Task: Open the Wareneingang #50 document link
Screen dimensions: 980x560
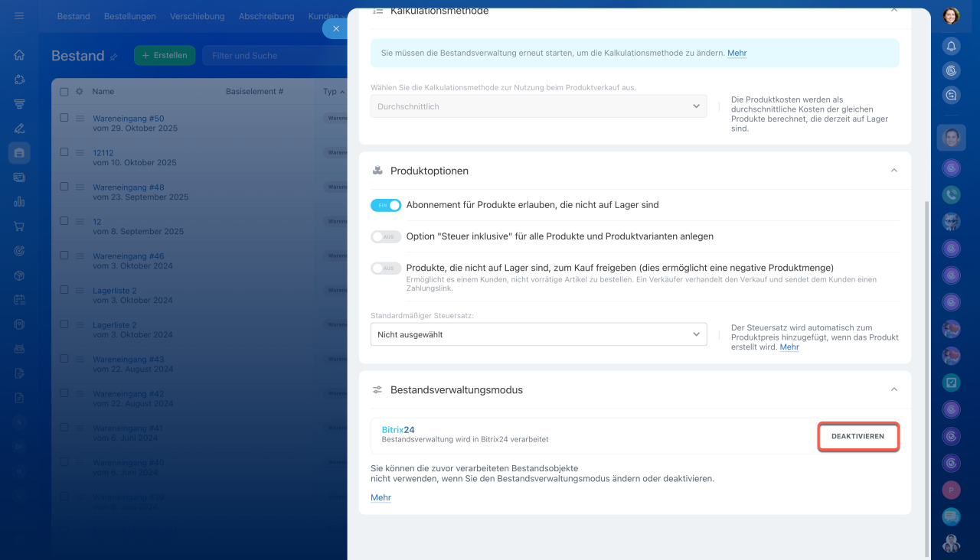Action: [129, 119]
